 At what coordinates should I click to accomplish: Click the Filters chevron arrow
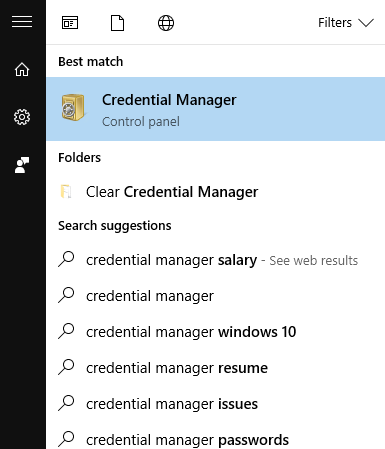[x=366, y=23]
